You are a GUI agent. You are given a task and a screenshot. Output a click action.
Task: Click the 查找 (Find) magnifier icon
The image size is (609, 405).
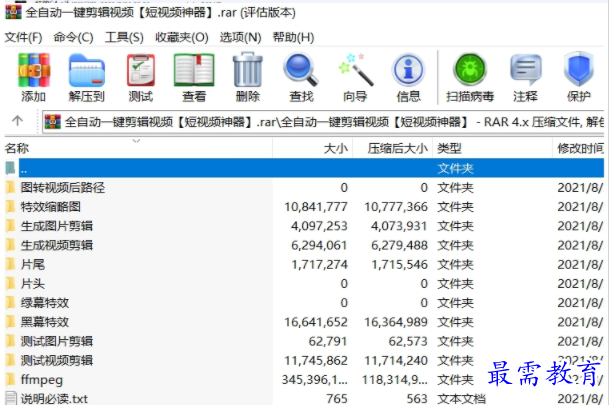pos(301,70)
